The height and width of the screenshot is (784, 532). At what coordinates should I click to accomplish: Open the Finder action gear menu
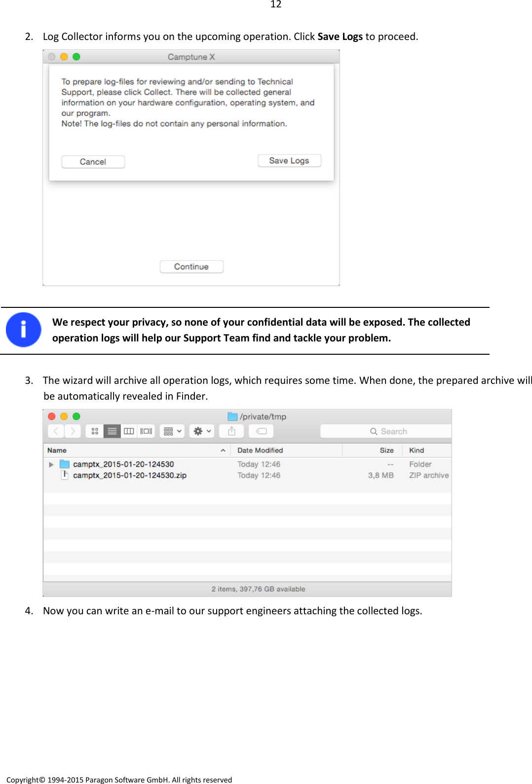[202, 431]
